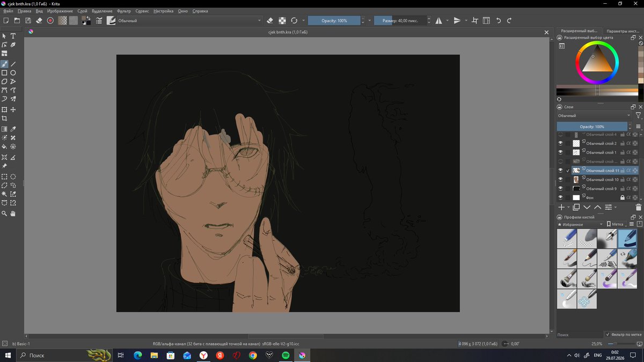Image resolution: width=644 pixels, height=362 pixels.
Task: Move layer down arrow in layers panel
Action: click(587, 207)
